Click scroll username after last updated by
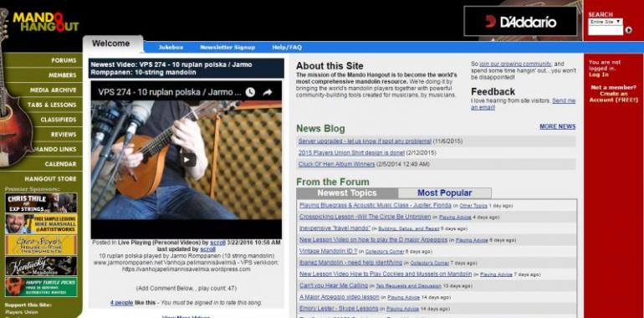 [207, 249]
